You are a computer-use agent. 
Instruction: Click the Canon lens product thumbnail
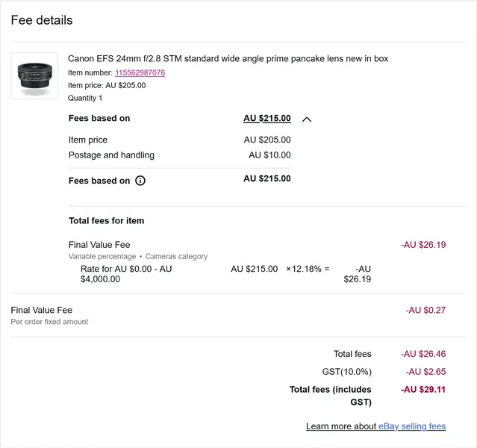[x=34, y=76]
